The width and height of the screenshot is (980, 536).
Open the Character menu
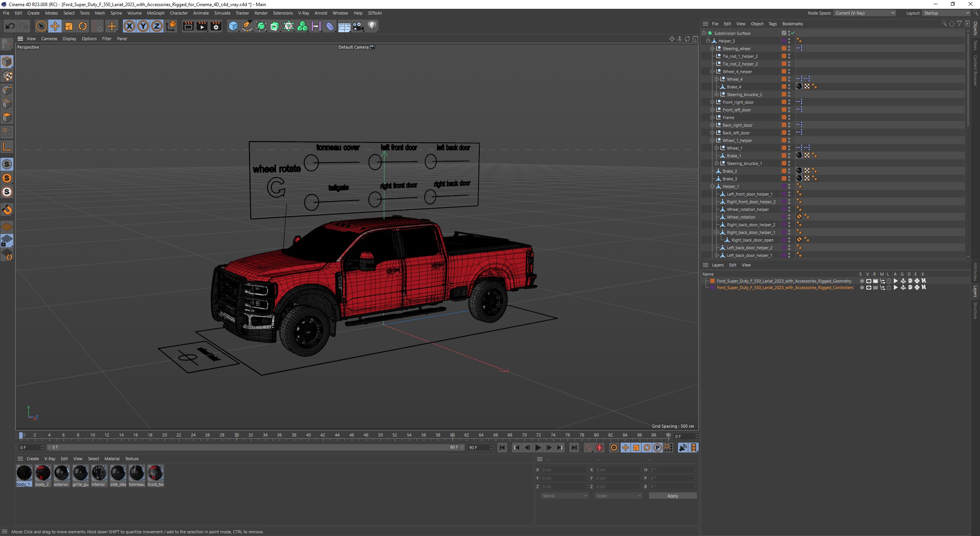click(179, 13)
